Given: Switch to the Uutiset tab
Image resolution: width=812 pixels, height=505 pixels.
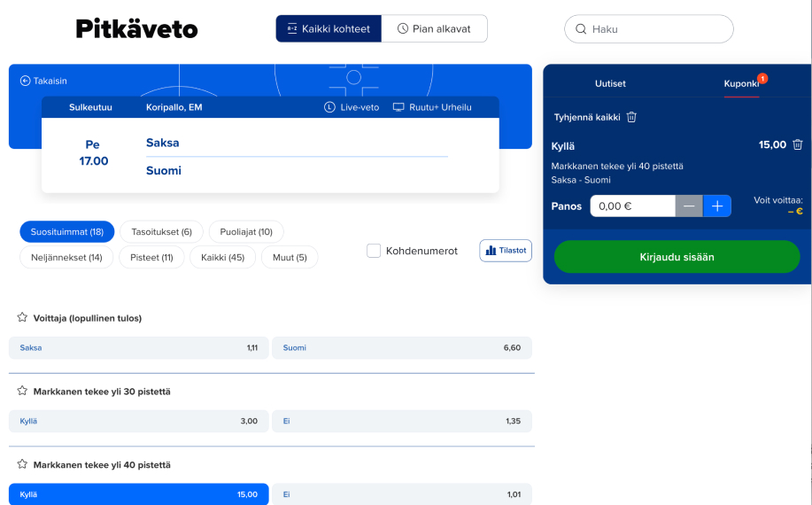Looking at the screenshot, I should [610, 83].
